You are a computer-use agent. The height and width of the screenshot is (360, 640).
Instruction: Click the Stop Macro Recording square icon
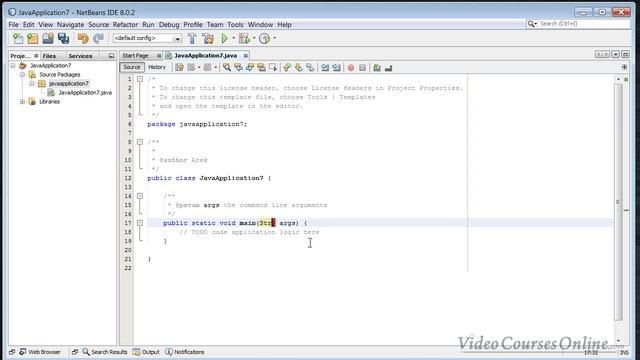[362, 67]
